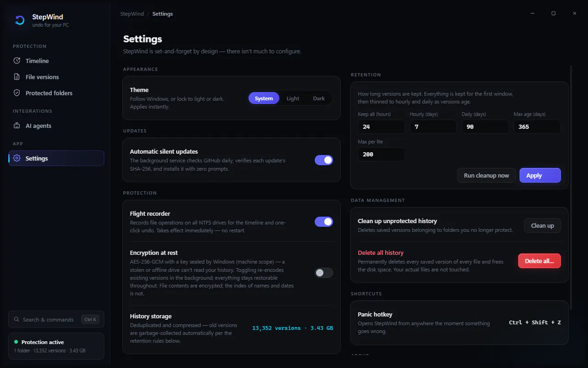Open Timeline via its clock icon
Image resolution: width=588 pixels, height=368 pixels.
[x=17, y=61]
